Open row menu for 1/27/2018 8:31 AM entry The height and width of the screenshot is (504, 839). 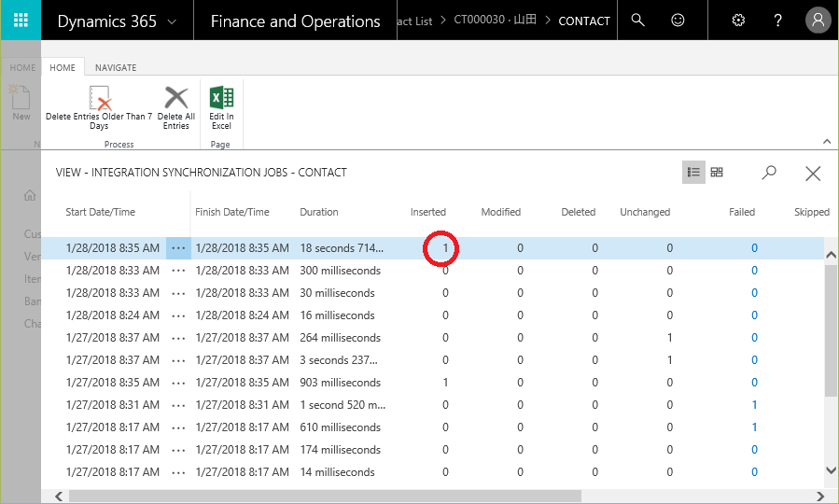(x=178, y=406)
